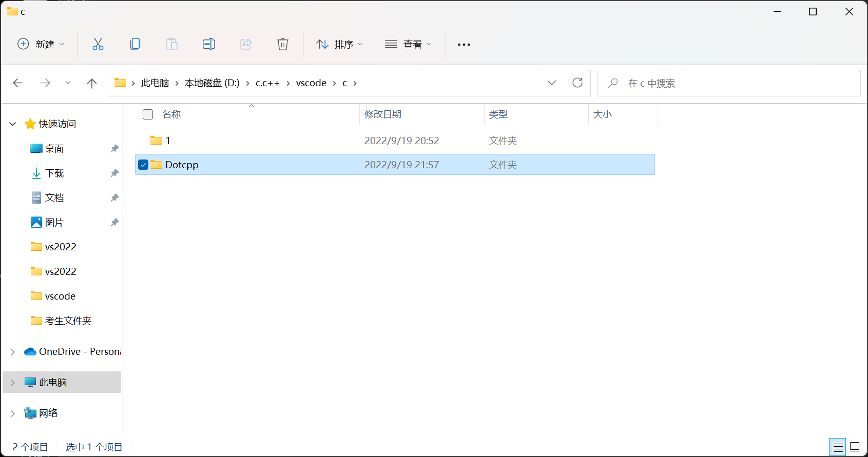Click vscode in the breadcrumb path
868x457 pixels.
tap(311, 83)
